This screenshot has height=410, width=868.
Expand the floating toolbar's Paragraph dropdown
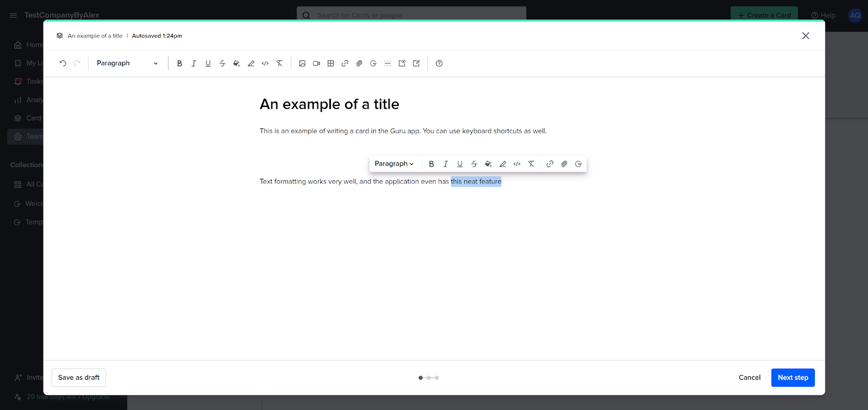tap(394, 164)
